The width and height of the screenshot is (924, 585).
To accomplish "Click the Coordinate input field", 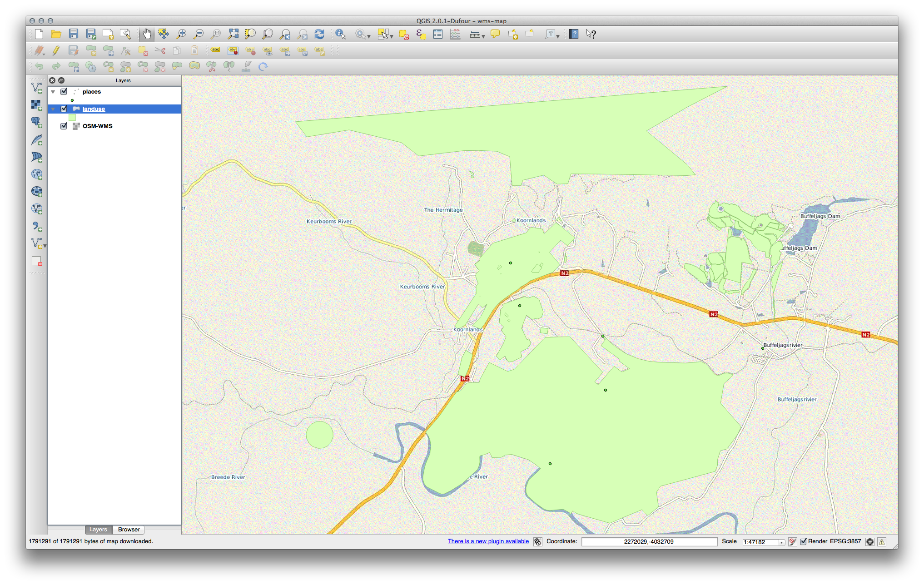I will [x=648, y=541].
